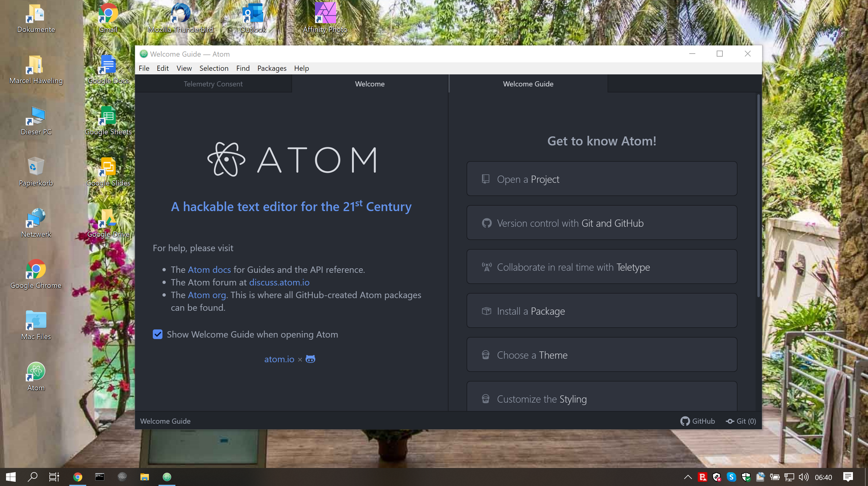Viewport: 868px width, 486px height.
Task: Select the Dieser PC desktop icon
Action: point(36,121)
